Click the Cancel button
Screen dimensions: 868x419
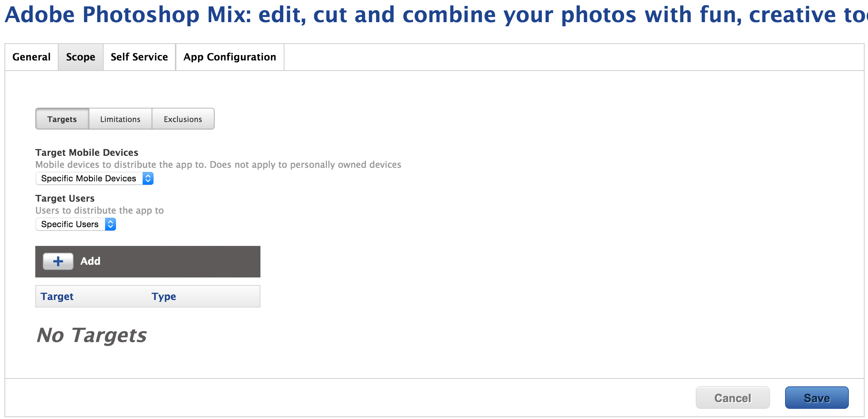(733, 398)
